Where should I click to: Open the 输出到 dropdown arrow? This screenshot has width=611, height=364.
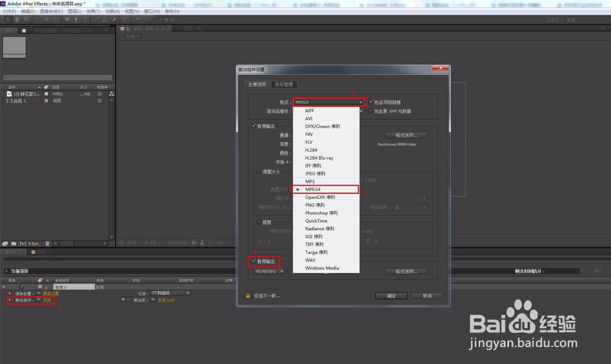coord(153,299)
